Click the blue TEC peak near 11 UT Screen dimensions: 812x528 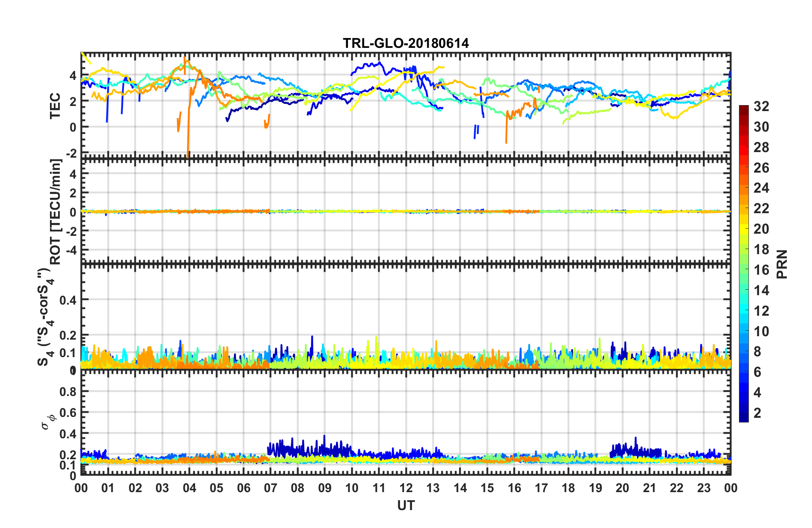[x=378, y=64]
